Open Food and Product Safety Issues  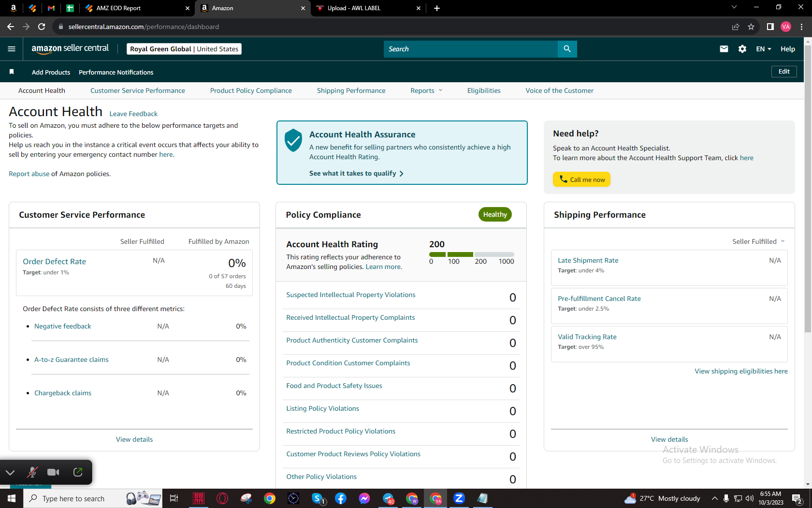tap(334, 386)
